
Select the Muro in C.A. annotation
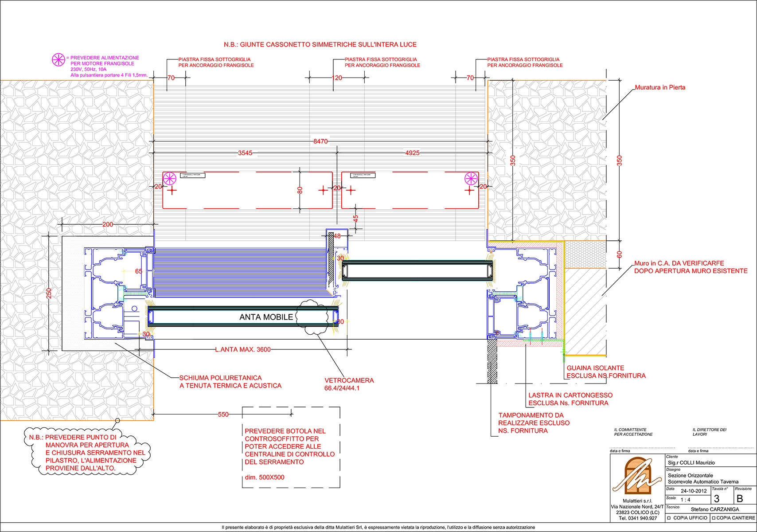[x=691, y=267]
